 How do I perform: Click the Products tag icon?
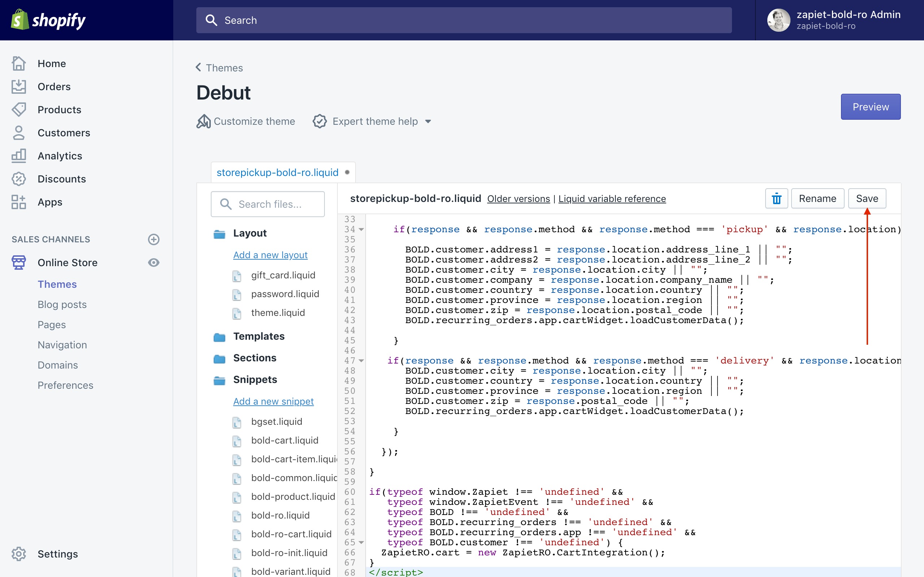click(19, 110)
